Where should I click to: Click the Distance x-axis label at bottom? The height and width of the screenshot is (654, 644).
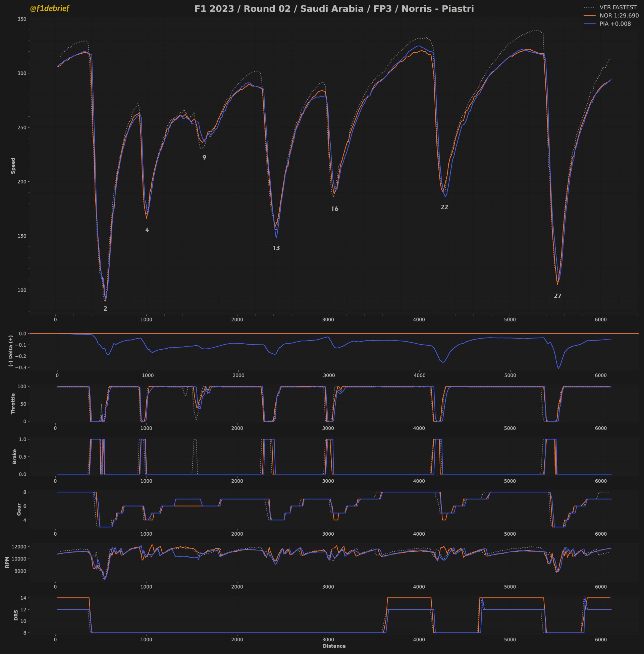click(x=334, y=646)
